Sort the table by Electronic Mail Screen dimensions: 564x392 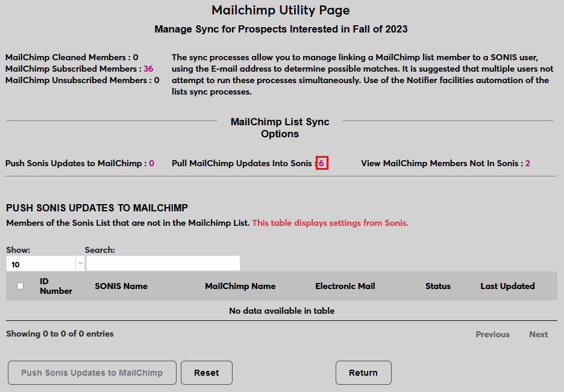[x=345, y=285]
